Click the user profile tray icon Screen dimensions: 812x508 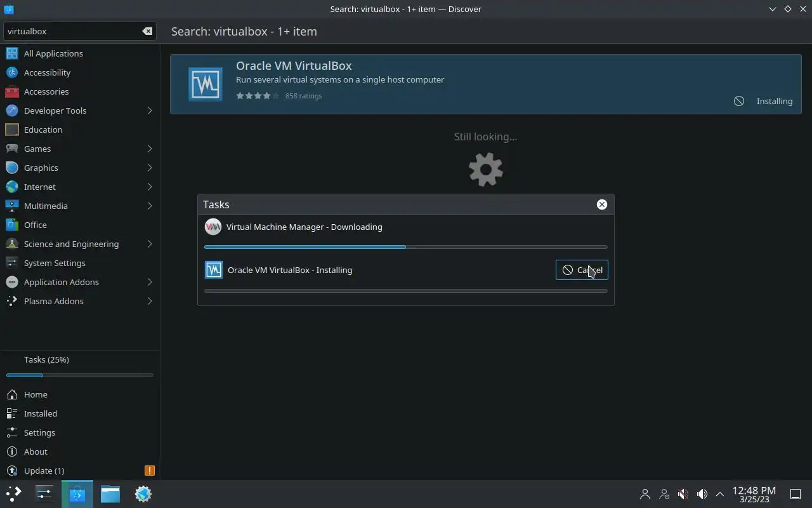(x=645, y=494)
